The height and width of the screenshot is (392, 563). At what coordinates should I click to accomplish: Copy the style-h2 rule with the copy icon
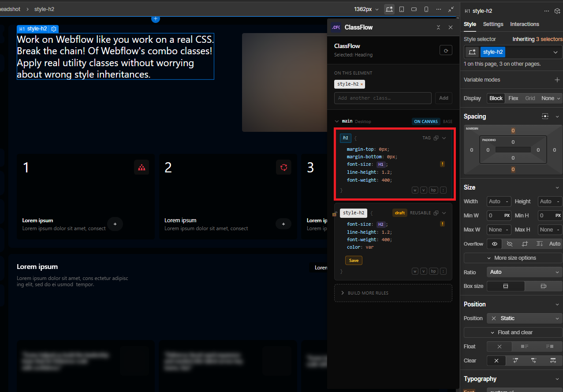click(x=436, y=213)
